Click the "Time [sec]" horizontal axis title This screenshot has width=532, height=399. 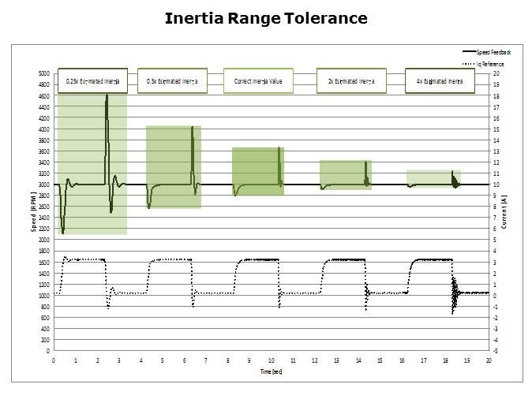point(271,369)
